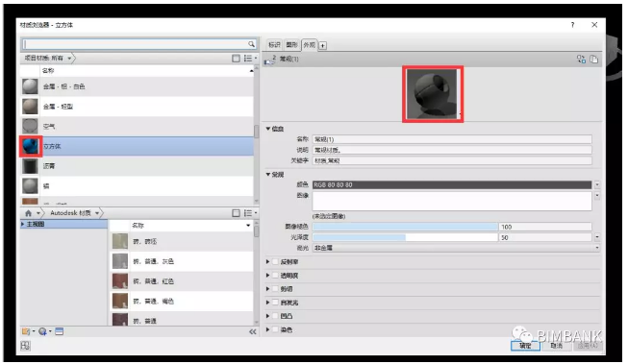The image size is (628, 364).
Task: Select the 沥青 material thumbnail
Action: (30, 166)
